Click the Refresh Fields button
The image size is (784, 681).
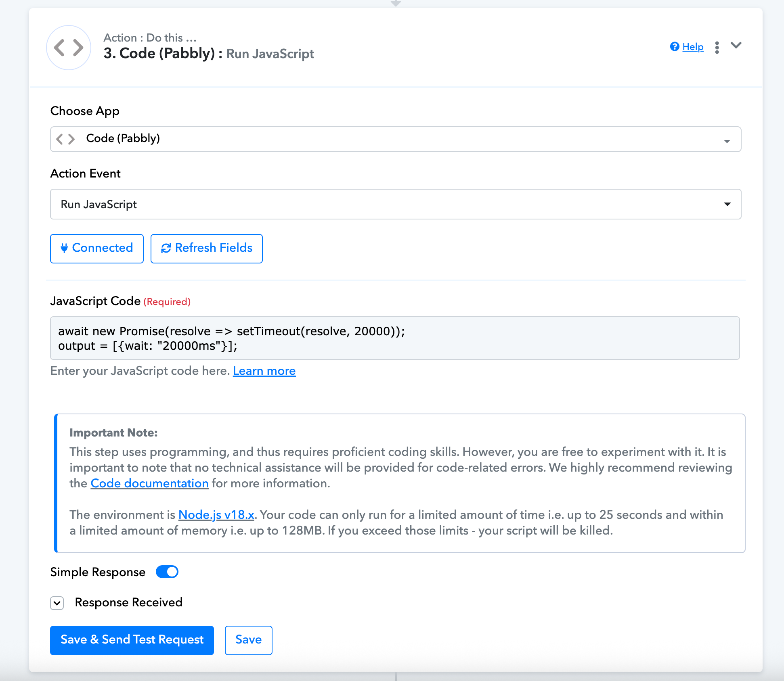(207, 249)
